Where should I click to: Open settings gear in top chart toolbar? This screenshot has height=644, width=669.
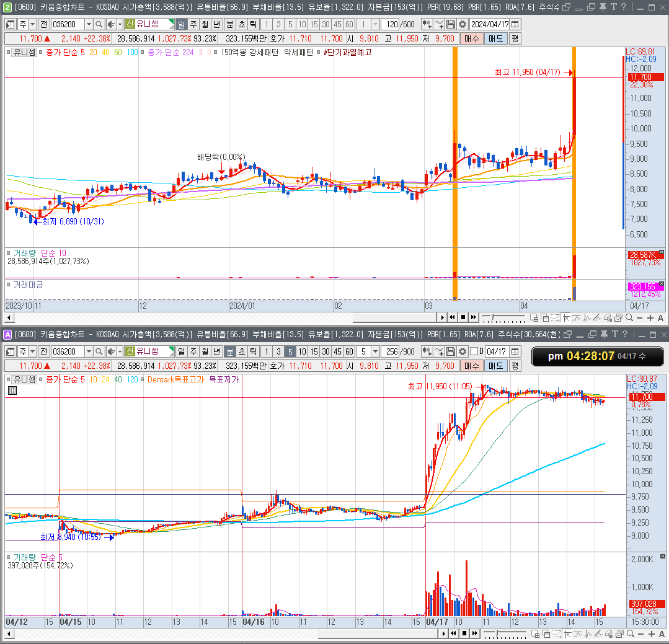tap(463, 24)
